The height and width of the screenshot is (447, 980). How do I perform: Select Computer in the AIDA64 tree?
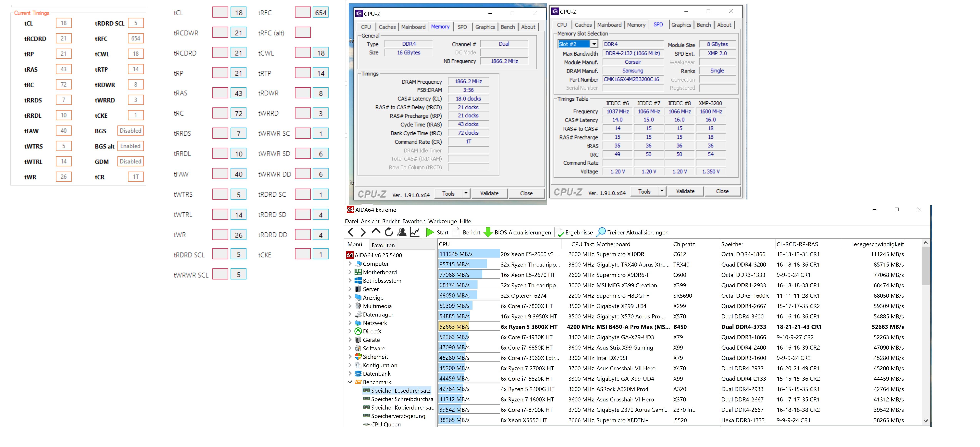click(375, 264)
